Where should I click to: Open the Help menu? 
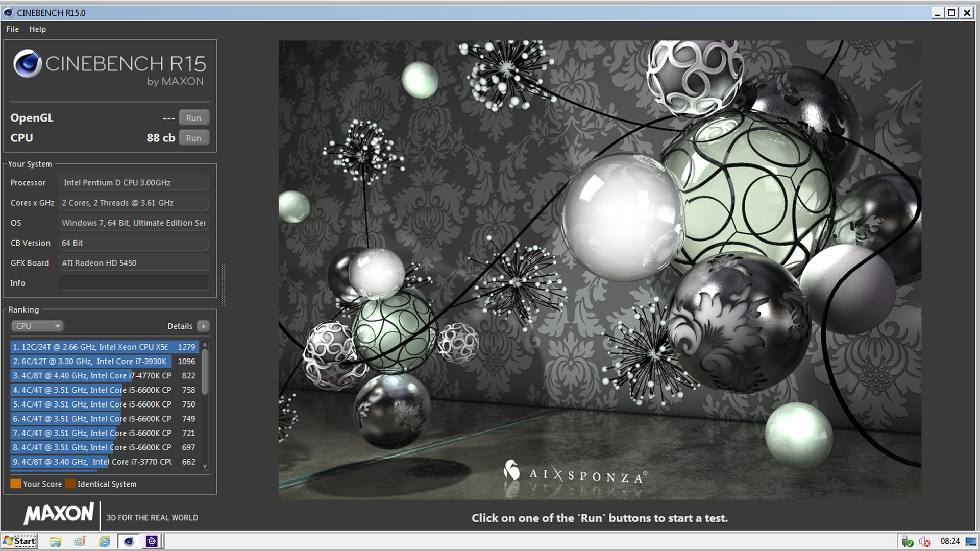click(37, 29)
